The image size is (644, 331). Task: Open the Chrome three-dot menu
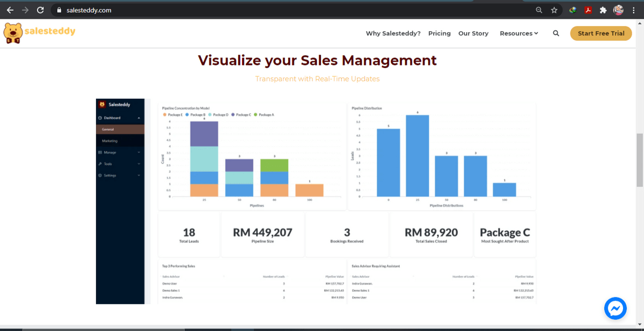pos(633,10)
